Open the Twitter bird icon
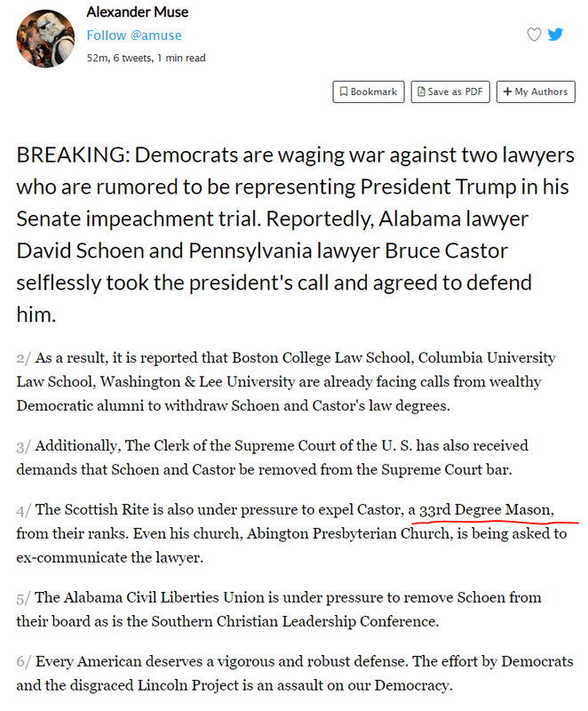This screenshot has height=711, width=588. point(555,35)
